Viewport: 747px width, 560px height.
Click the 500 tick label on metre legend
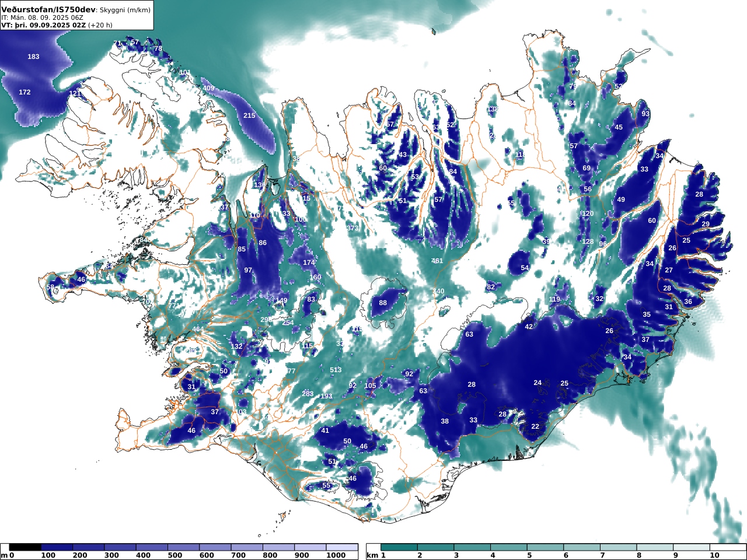(175, 555)
